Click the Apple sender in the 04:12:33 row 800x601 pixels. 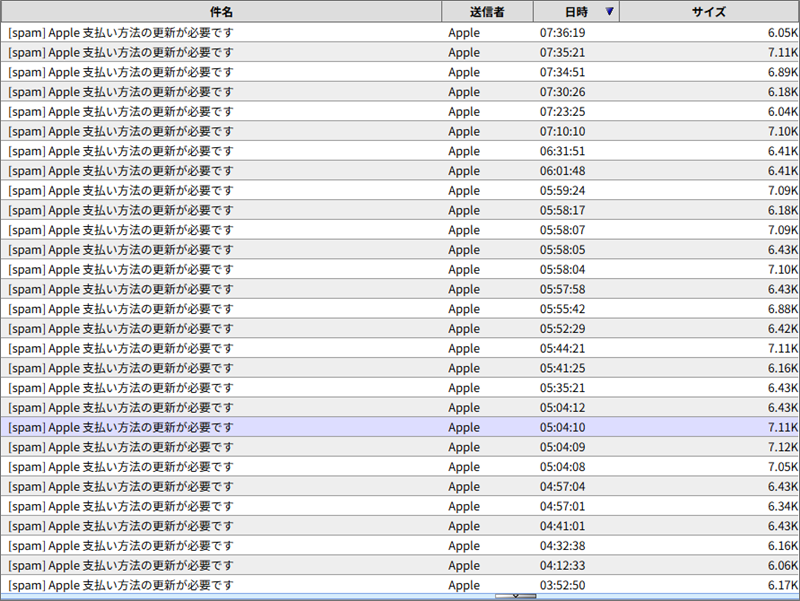click(464, 566)
